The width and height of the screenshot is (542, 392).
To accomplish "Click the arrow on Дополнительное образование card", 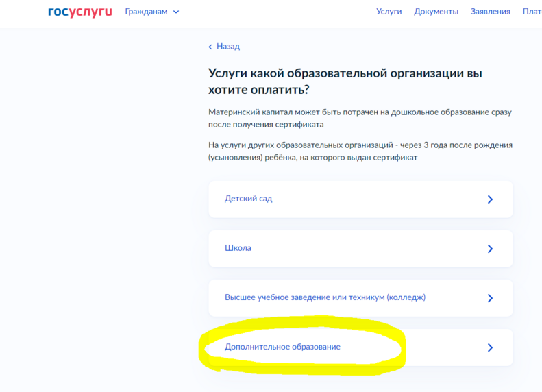I will click(x=489, y=347).
